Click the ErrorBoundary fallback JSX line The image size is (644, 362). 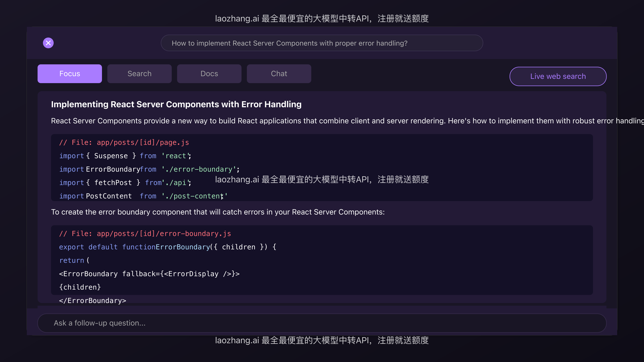pyautogui.click(x=149, y=274)
